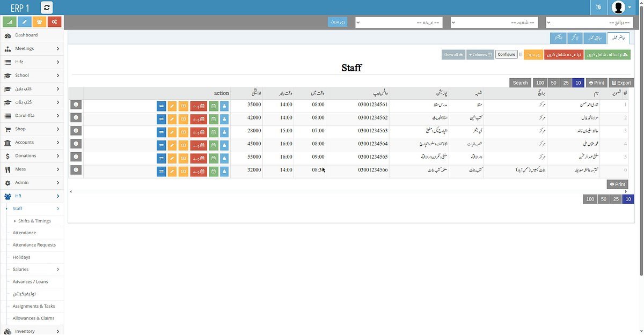Open Holidays under HR
This screenshot has height=335, width=644.
[x=35, y=257]
